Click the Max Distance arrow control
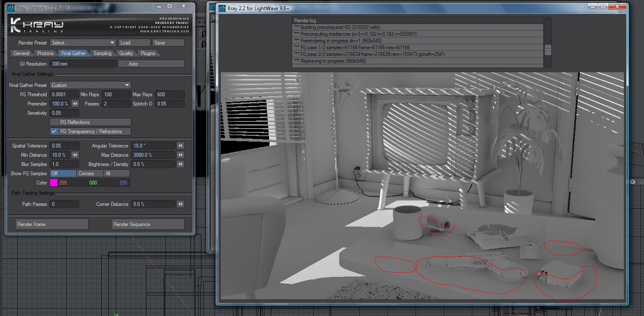The width and height of the screenshot is (644, 316). pyautogui.click(x=180, y=155)
